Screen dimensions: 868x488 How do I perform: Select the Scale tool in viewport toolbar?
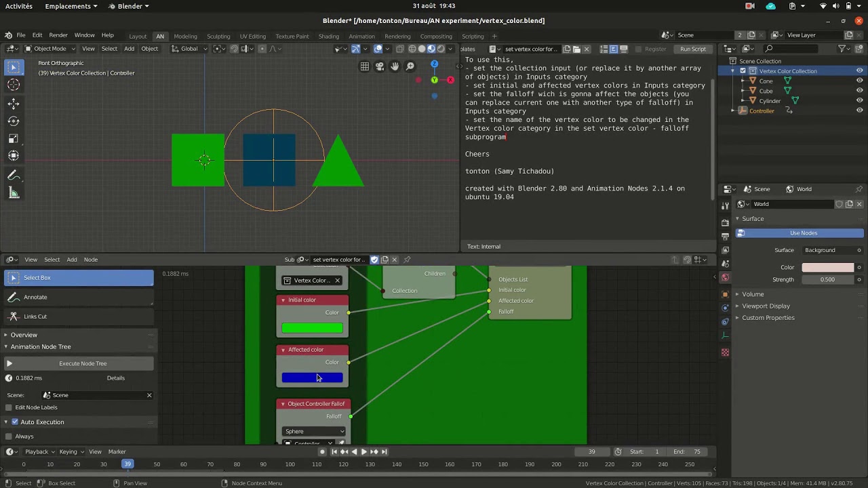coord(14,138)
